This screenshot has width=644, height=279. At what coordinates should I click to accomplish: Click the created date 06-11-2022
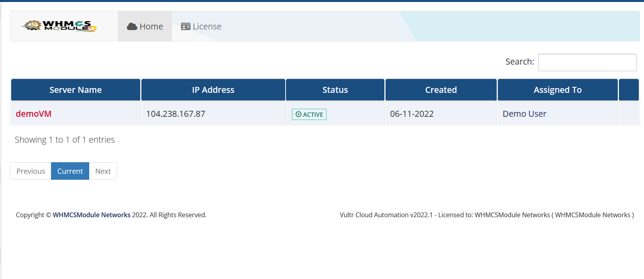click(412, 114)
